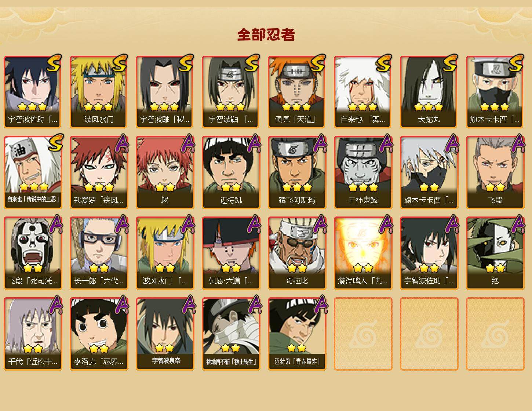Choose the 飞段 A-rank card with two stars

coord(495,172)
